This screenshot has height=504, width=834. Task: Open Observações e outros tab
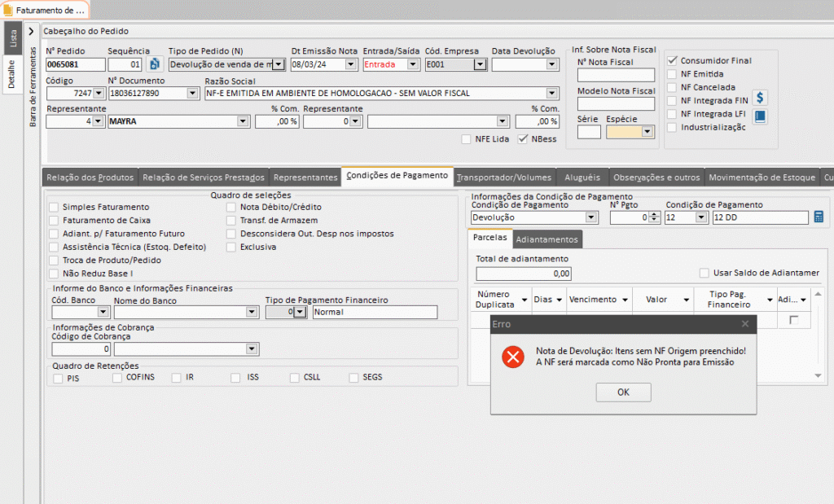tap(656, 177)
